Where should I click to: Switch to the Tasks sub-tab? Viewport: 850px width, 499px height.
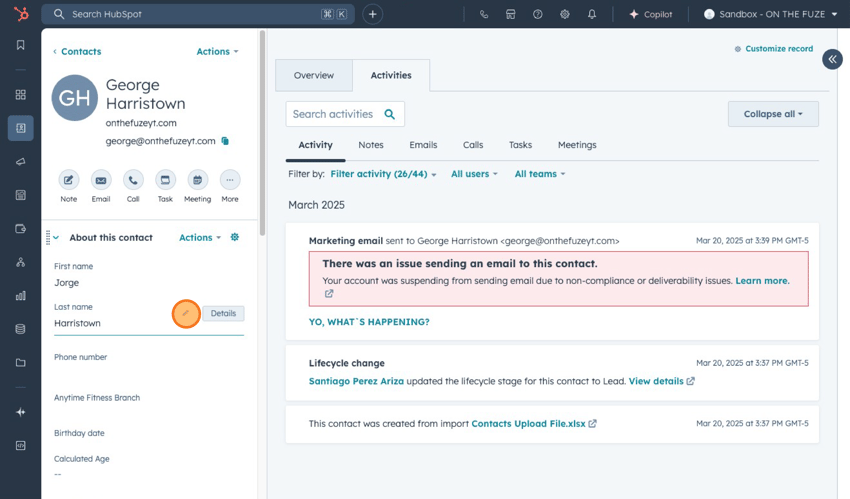click(520, 145)
